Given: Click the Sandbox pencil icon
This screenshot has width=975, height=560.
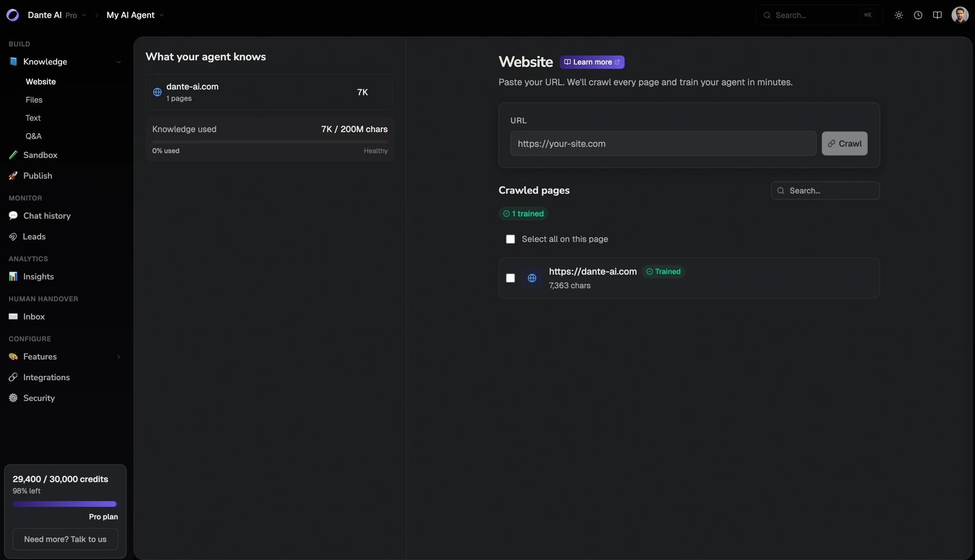Looking at the screenshot, I should [x=13, y=155].
